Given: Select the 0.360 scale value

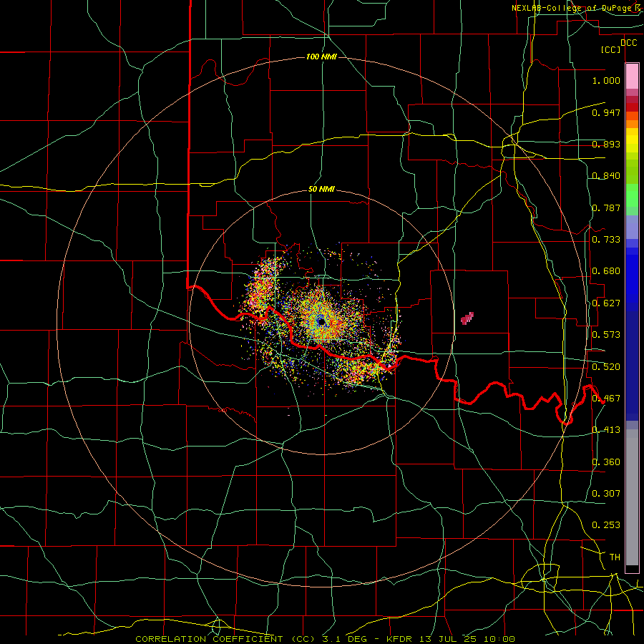Looking at the screenshot, I should [606, 462].
